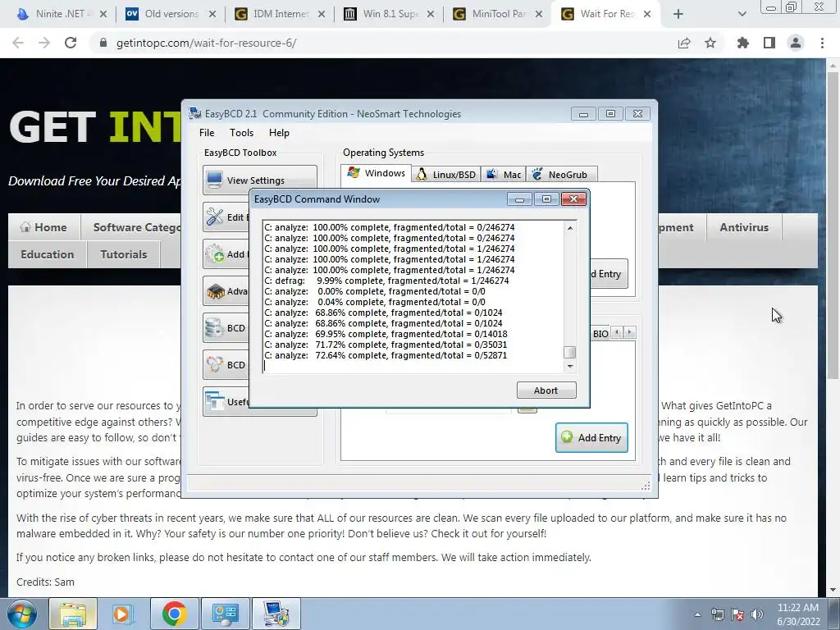Open the Chrome extensions puzzle icon
Viewport: 840px width, 630px height.
pos(743,43)
